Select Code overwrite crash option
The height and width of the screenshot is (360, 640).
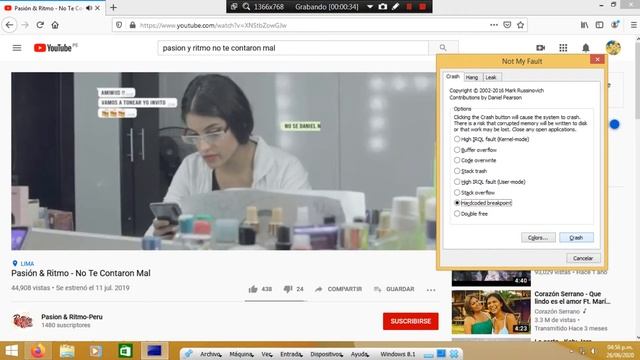[475, 160]
